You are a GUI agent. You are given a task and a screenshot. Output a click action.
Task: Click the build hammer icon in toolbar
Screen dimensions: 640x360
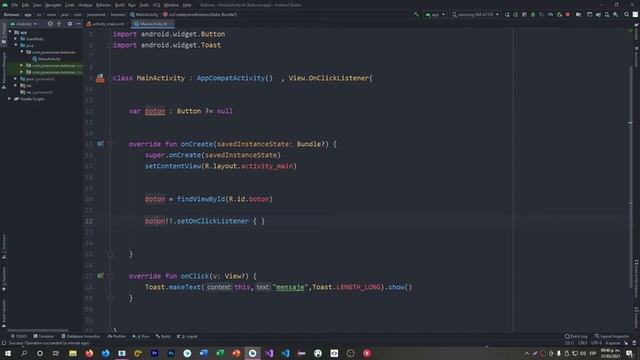(416, 14)
